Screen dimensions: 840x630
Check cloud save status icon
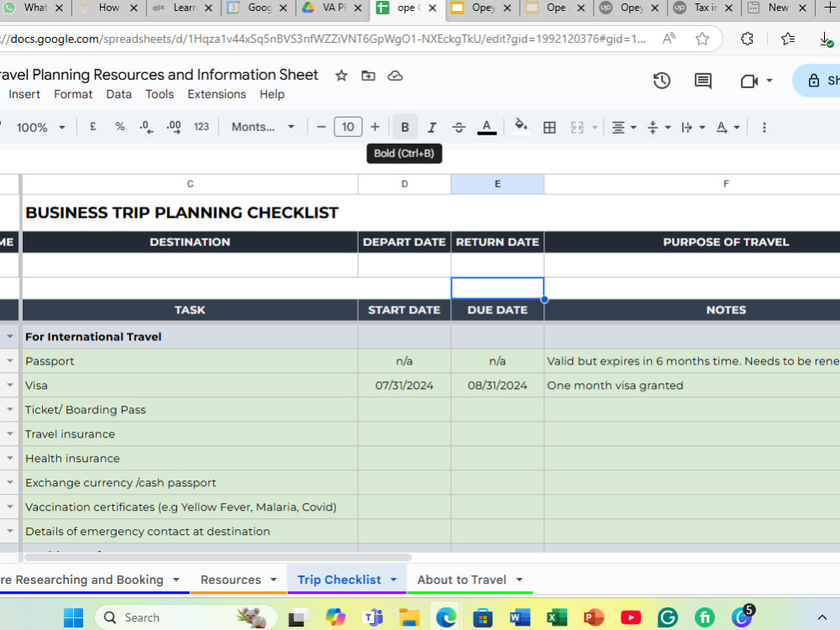pyautogui.click(x=396, y=76)
